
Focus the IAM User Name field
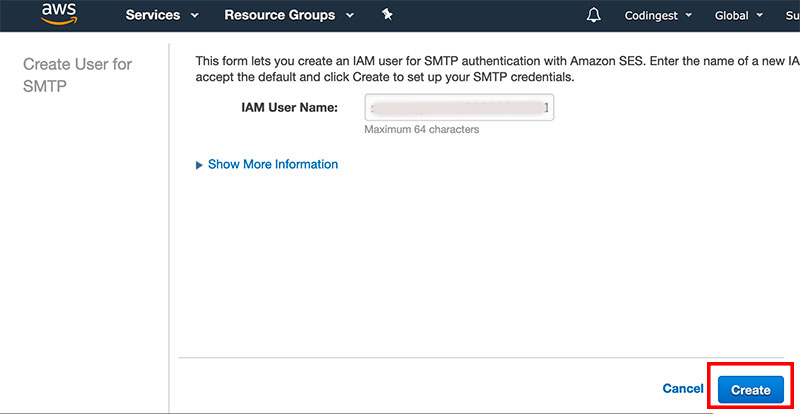tap(459, 108)
